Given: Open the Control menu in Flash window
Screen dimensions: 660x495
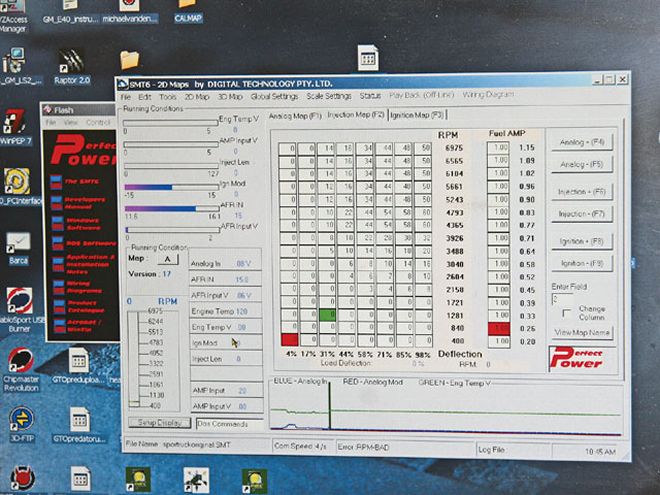Looking at the screenshot, I should click(x=98, y=122).
